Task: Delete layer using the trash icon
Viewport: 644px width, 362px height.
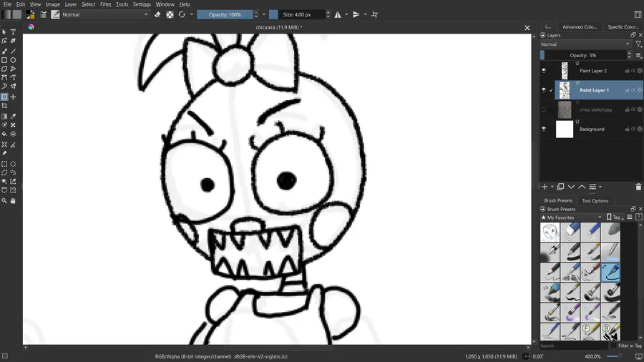Action: point(638,187)
